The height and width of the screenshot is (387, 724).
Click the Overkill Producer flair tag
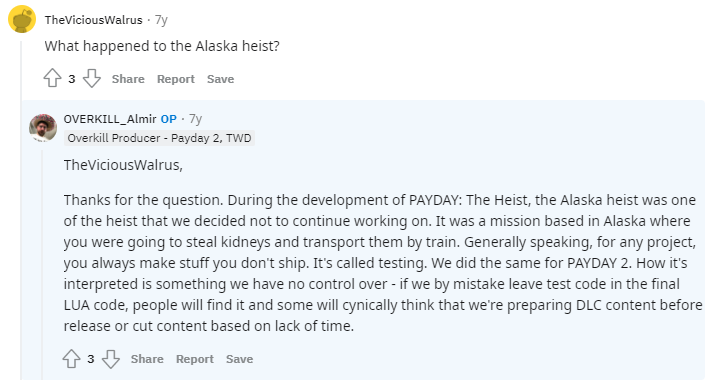click(159, 138)
